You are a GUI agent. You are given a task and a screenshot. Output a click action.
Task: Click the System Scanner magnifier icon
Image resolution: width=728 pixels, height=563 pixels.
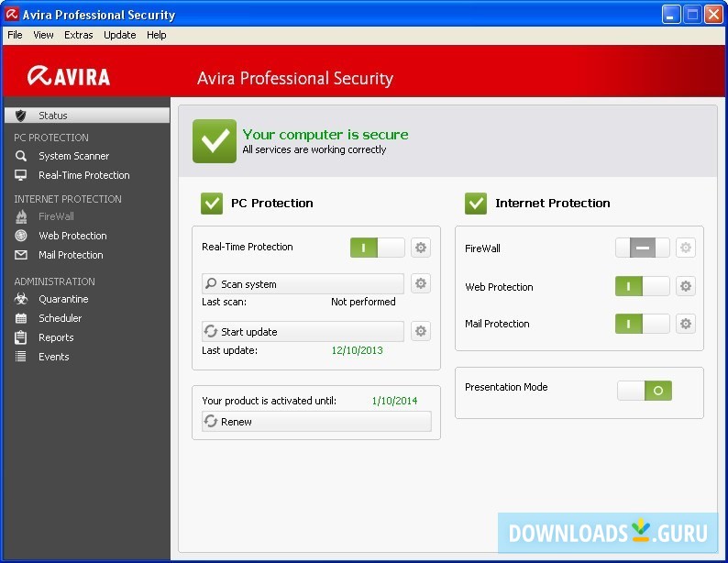coord(21,156)
